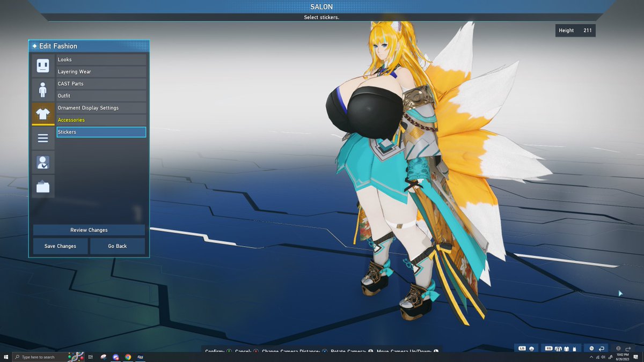
Task: Open the PSO2 game taskbar icon
Action: (140, 357)
